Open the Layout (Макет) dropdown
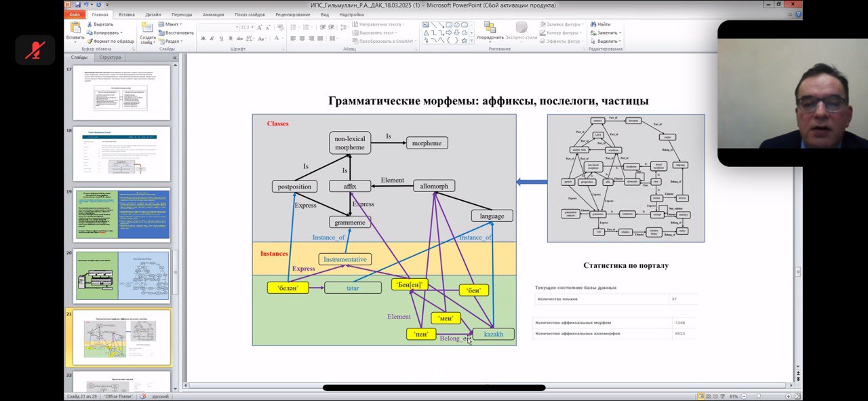 pos(170,24)
